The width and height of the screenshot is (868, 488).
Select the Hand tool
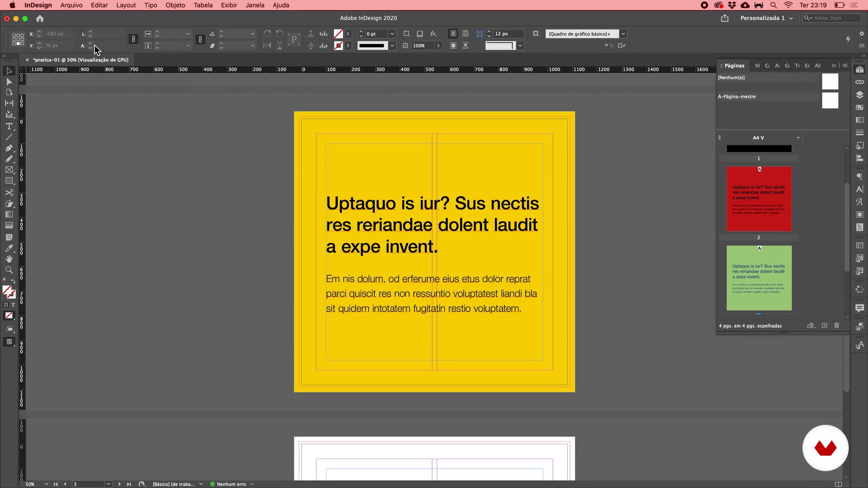click(9, 259)
